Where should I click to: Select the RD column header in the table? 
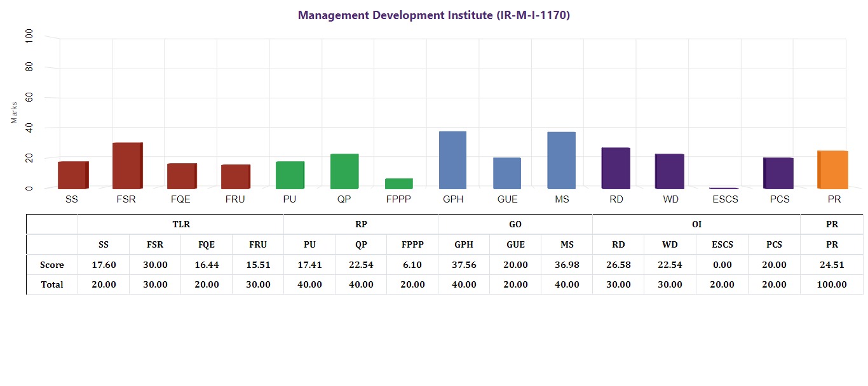pos(618,244)
